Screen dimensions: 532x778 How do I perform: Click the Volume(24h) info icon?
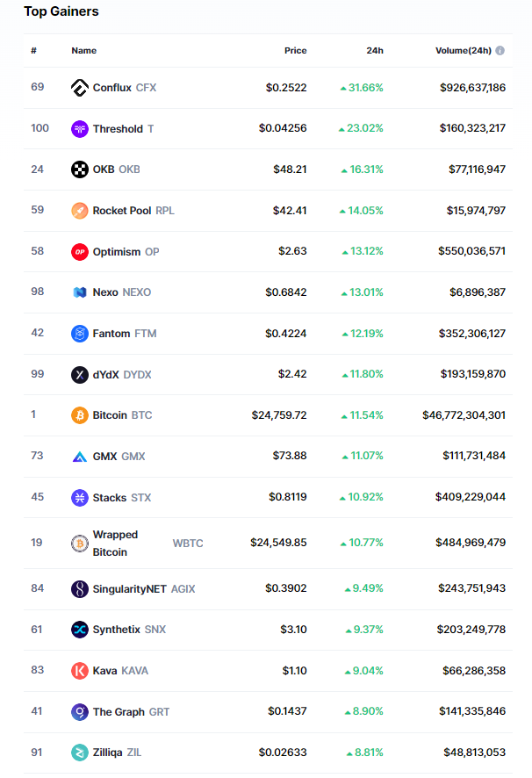pyautogui.click(x=500, y=51)
